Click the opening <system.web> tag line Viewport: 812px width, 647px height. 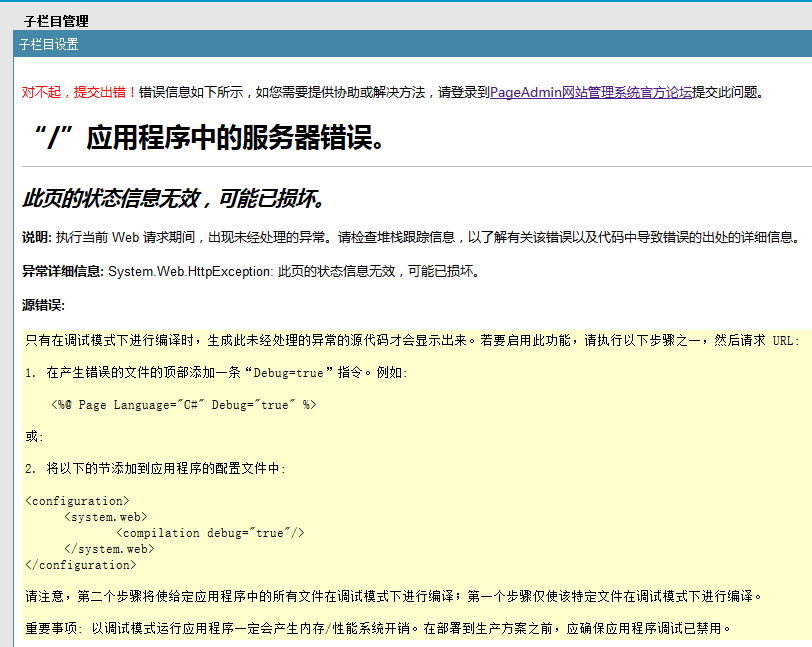[106, 517]
